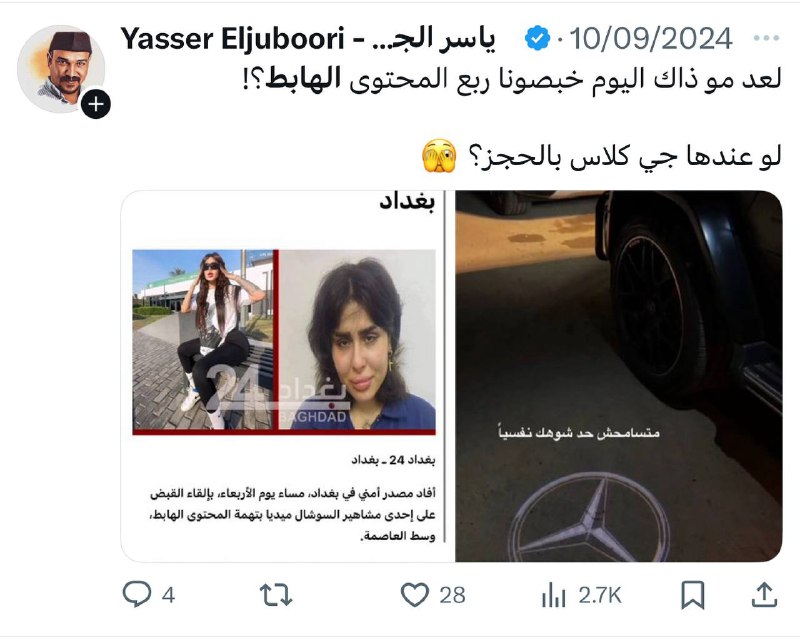Open the reply comment icon
Image resolution: width=800 pixels, height=642 pixels.
137,595
